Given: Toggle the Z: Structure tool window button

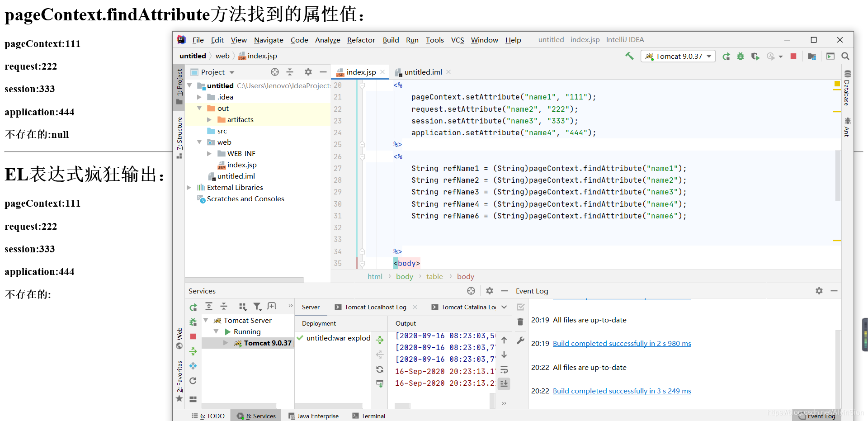Looking at the screenshot, I should [179, 137].
